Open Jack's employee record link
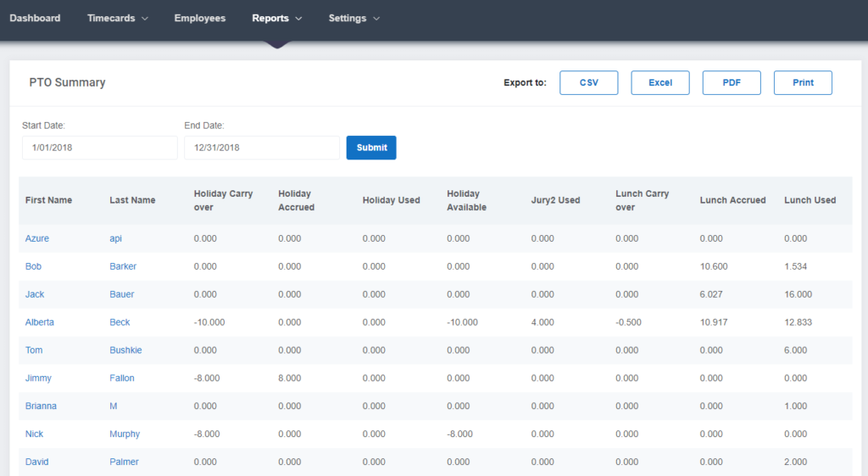 tap(34, 294)
